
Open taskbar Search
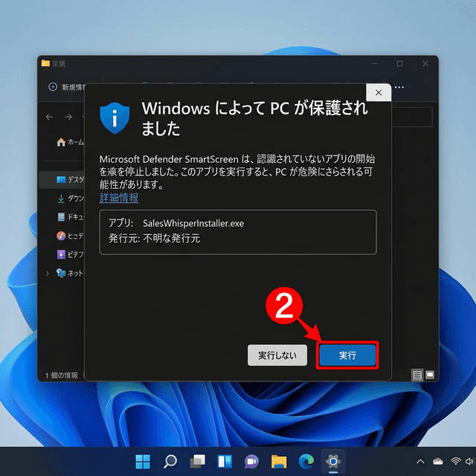pyautogui.click(x=170, y=461)
